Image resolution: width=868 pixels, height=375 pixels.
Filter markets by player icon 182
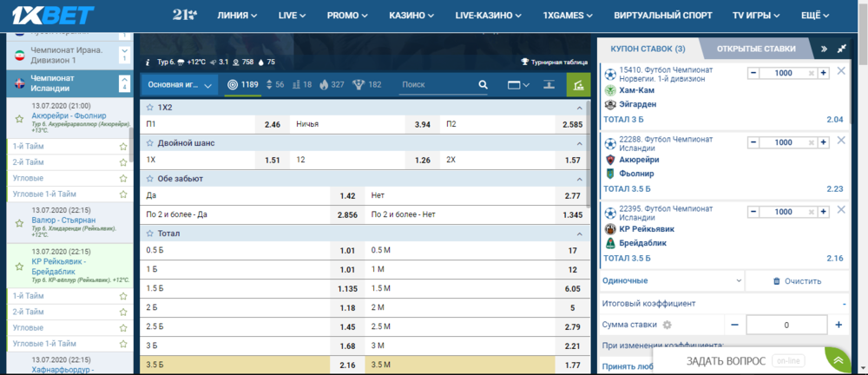(367, 85)
